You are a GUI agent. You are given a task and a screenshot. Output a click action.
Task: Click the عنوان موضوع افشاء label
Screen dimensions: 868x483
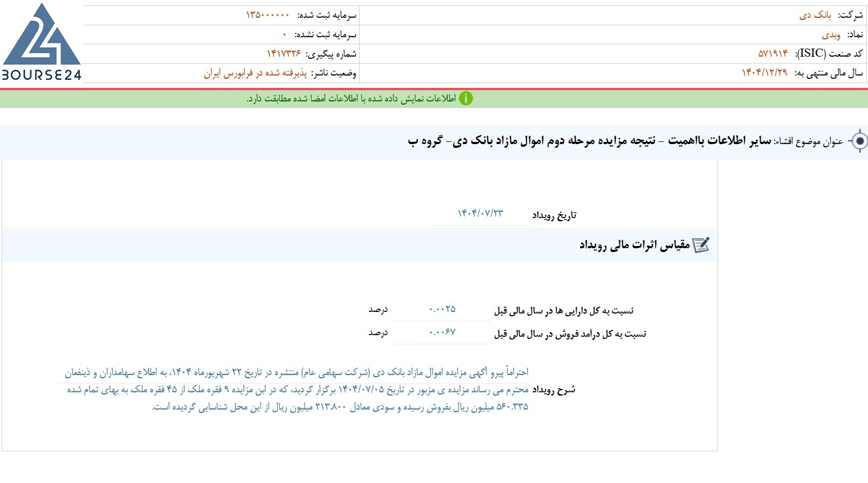tap(809, 141)
